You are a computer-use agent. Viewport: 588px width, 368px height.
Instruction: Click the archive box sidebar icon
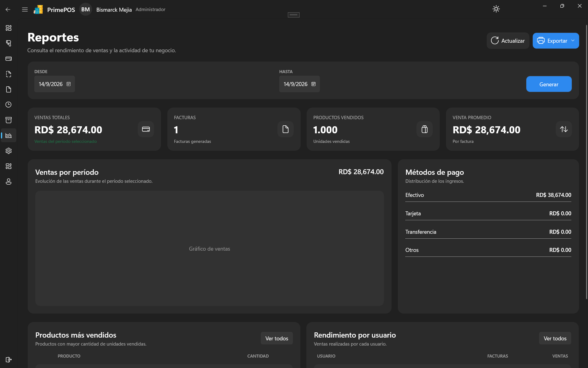(x=9, y=120)
